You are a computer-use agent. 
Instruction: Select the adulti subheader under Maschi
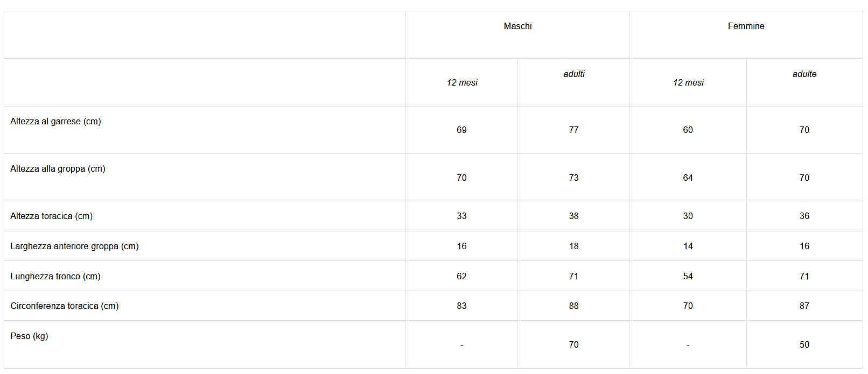573,74
